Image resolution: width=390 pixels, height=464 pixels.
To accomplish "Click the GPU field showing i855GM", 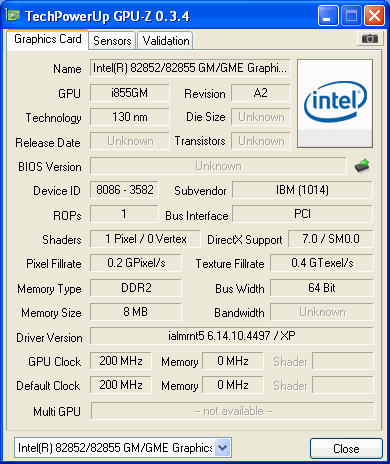I will coord(130,93).
